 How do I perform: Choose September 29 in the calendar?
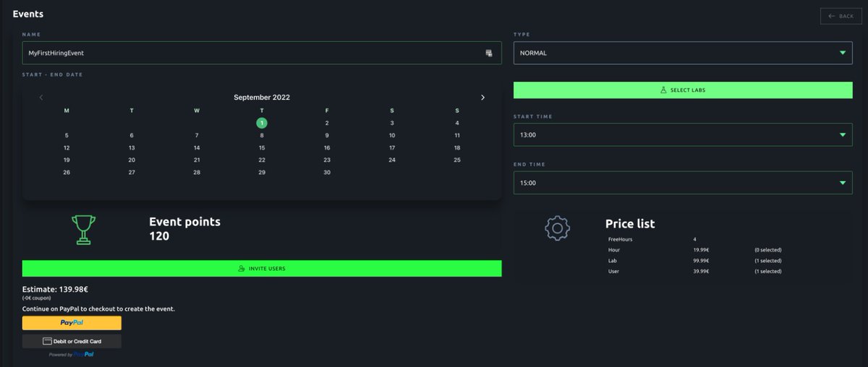tap(262, 172)
